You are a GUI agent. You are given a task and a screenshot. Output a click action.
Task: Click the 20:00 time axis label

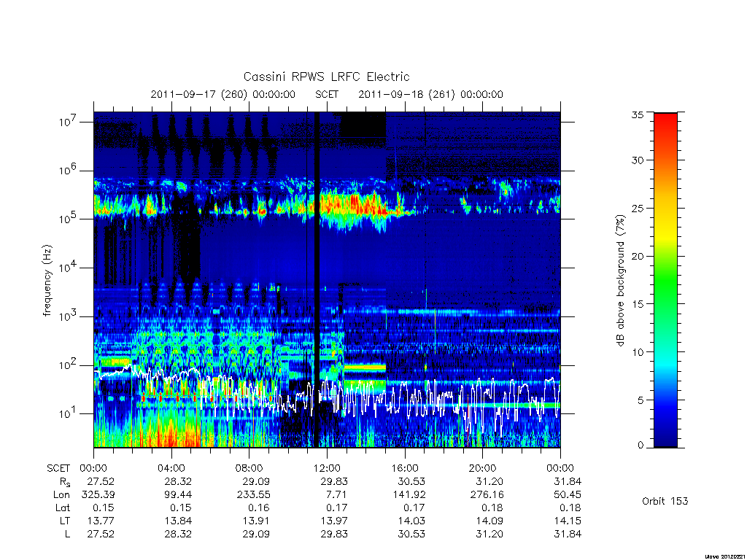[x=483, y=468]
